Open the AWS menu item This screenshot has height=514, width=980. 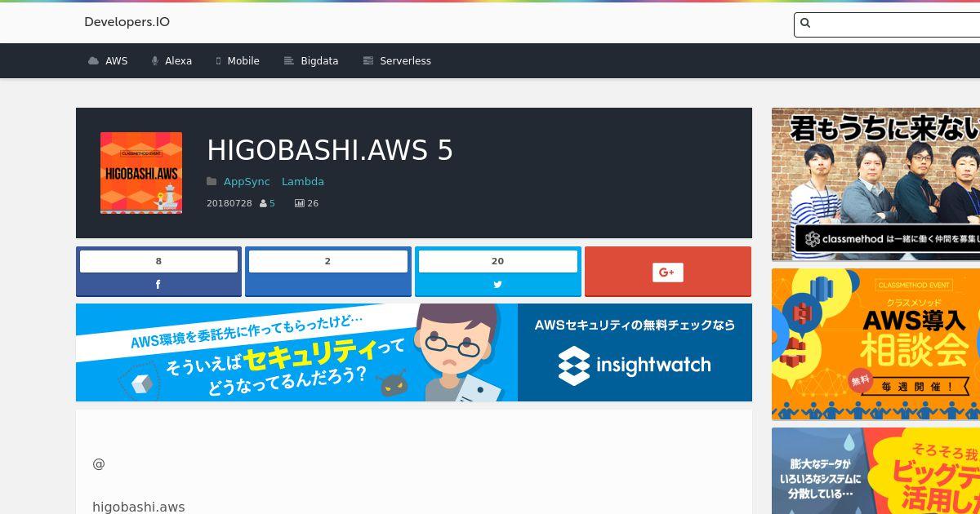(x=108, y=61)
